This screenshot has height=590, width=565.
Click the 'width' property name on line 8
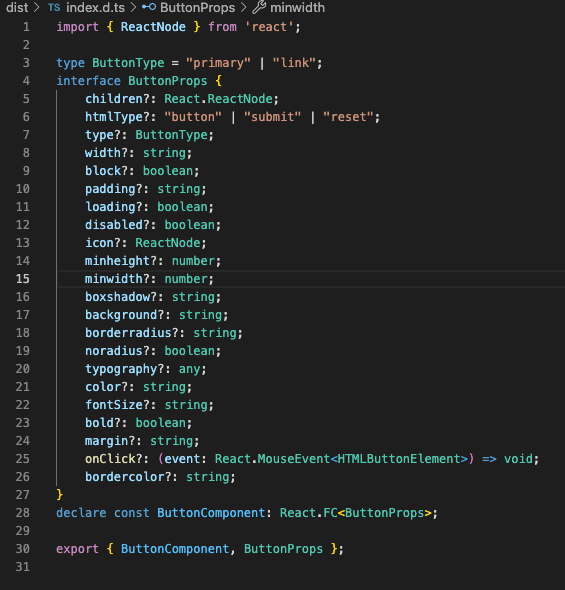click(103, 153)
